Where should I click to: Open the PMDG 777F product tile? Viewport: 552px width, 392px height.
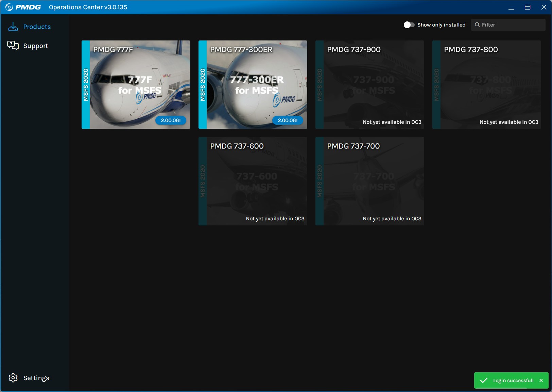tap(136, 85)
